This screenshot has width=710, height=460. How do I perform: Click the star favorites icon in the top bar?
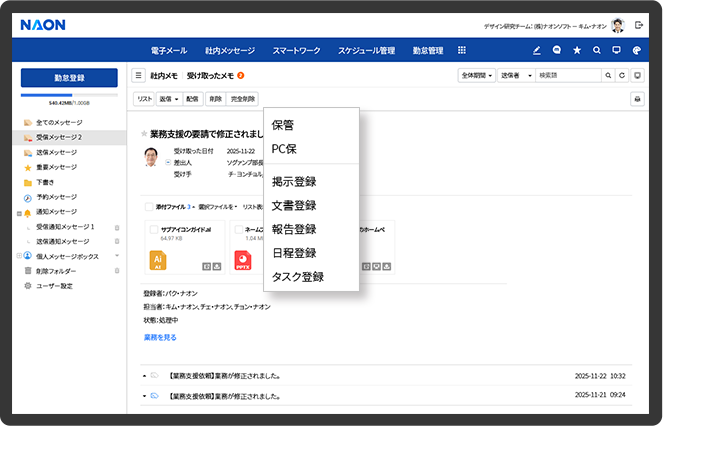point(576,50)
